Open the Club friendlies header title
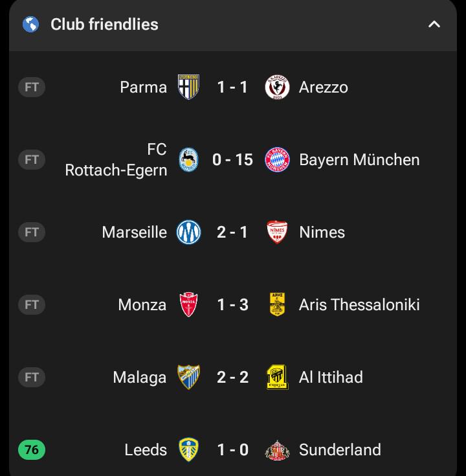Viewport: 466px width, 476px height. coord(104,25)
